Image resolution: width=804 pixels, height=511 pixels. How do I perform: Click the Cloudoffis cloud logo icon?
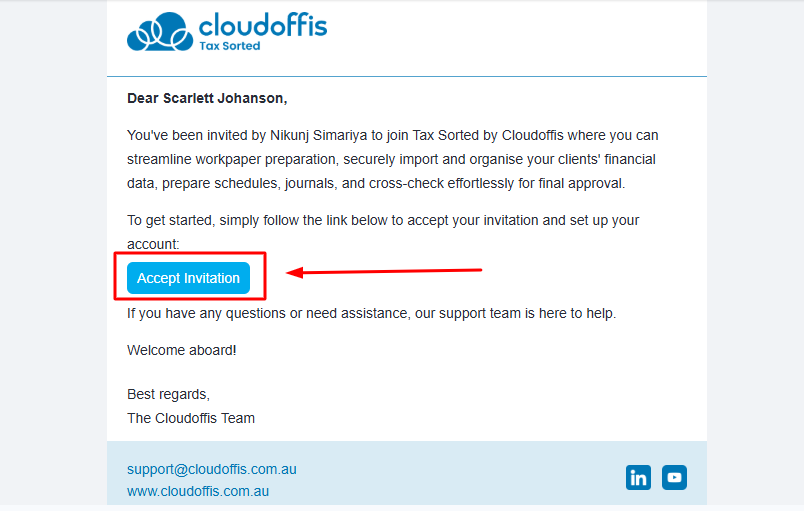(160, 32)
